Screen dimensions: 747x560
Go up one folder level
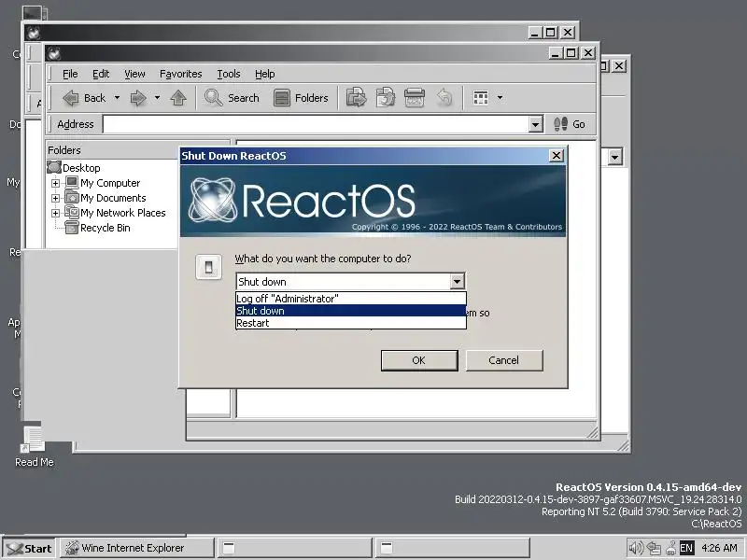click(178, 98)
